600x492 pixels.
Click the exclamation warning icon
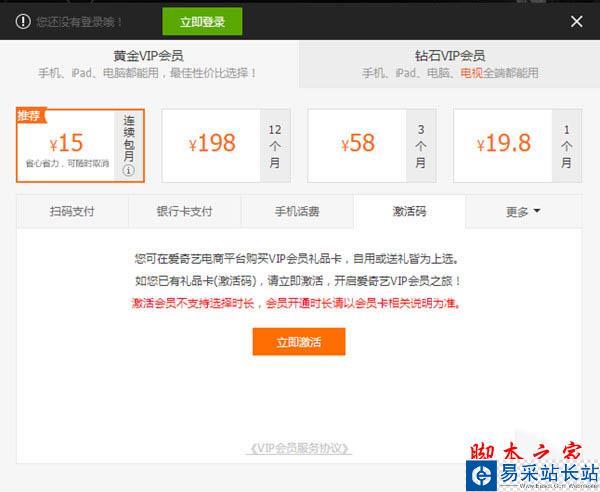23,21
